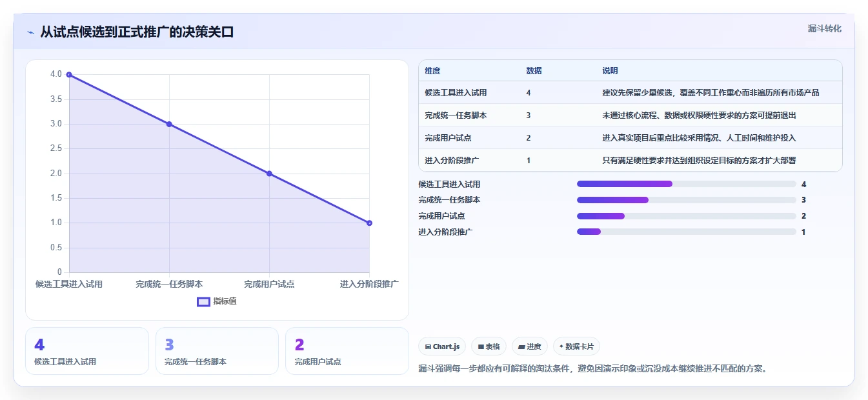Click the 维度 column header
The image size is (868, 400).
tap(432, 71)
